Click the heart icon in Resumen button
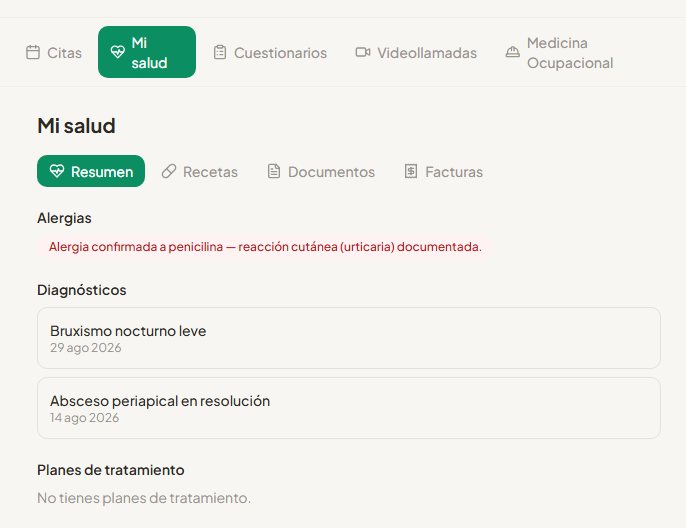Viewport: 686px width, 528px height. pos(57,171)
